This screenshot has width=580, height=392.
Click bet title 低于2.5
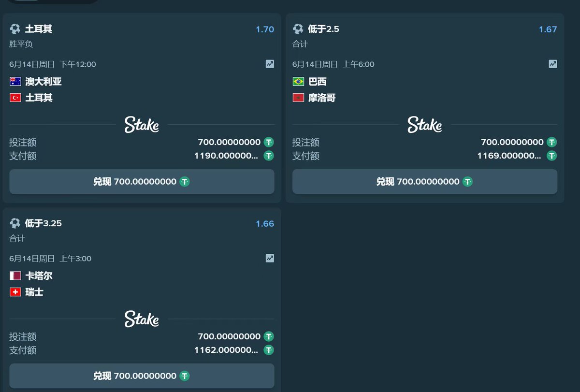tap(323, 29)
